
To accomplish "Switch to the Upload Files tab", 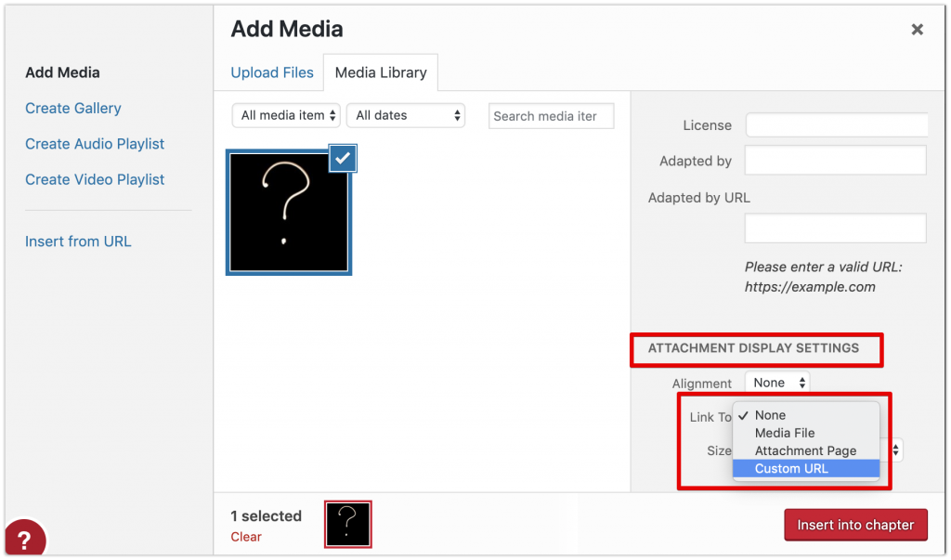I will [x=272, y=72].
